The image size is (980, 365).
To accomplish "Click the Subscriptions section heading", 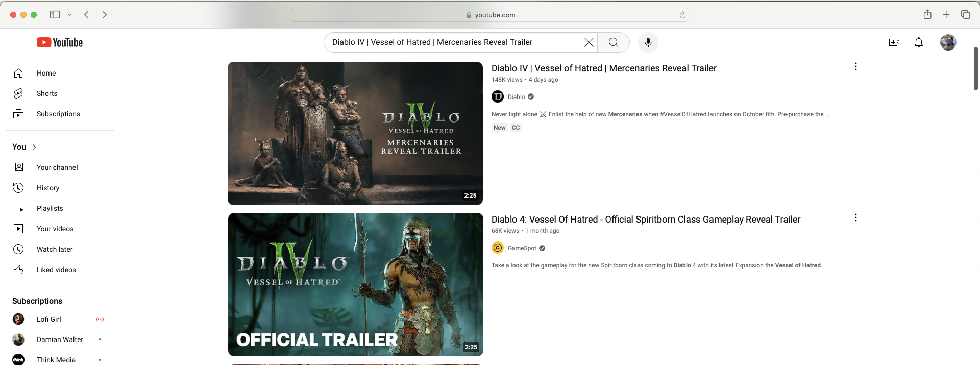I will [37, 301].
